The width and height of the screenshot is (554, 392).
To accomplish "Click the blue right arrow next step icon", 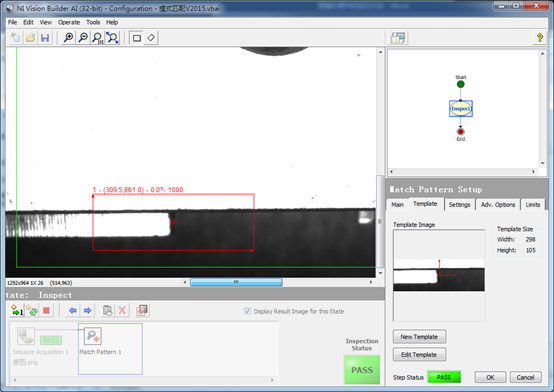I will [87, 311].
